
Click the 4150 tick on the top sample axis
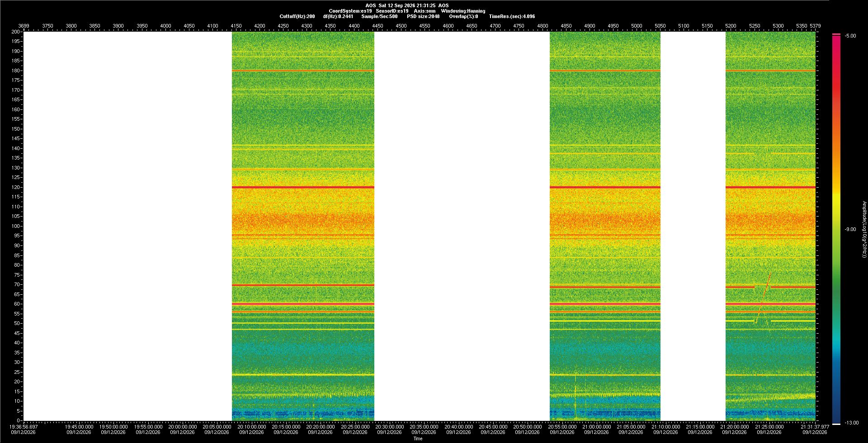click(236, 26)
